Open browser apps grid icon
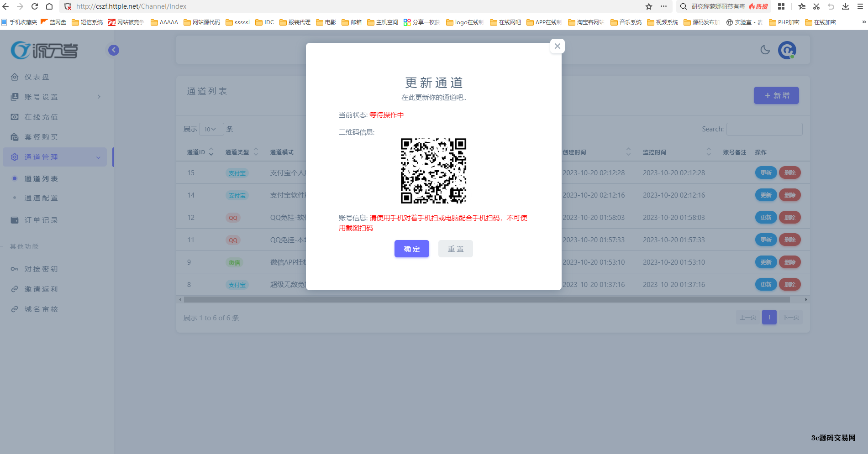Viewport: 868px width, 454px height. [x=781, y=6]
